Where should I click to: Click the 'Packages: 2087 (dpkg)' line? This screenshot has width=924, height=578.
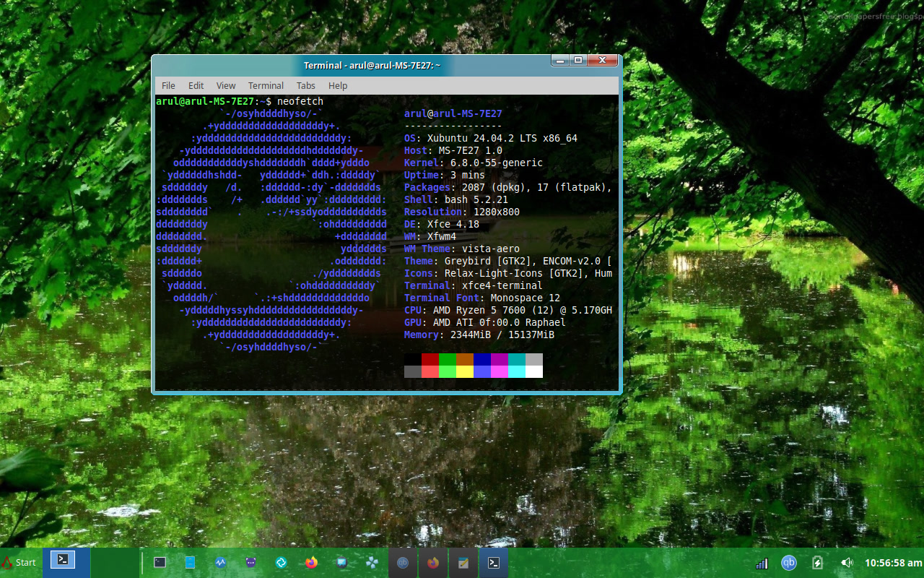tap(508, 187)
